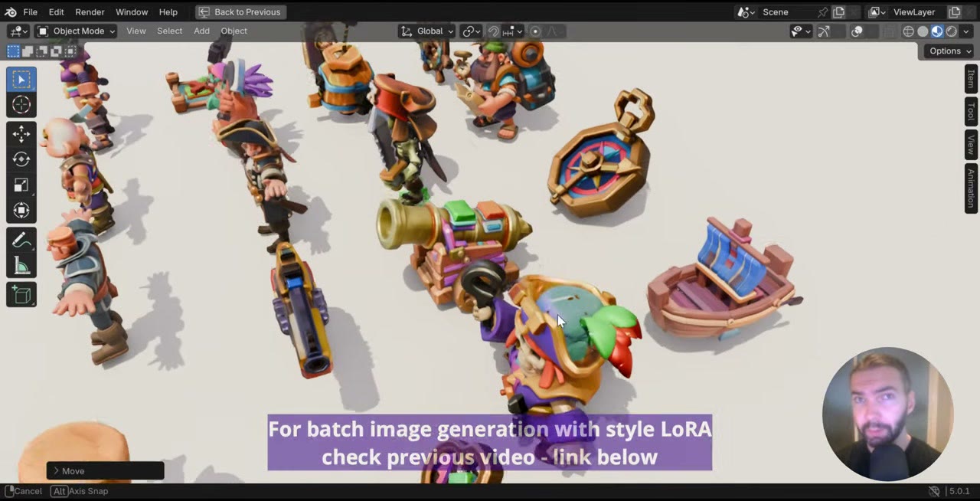Open the Help menu

(x=168, y=12)
